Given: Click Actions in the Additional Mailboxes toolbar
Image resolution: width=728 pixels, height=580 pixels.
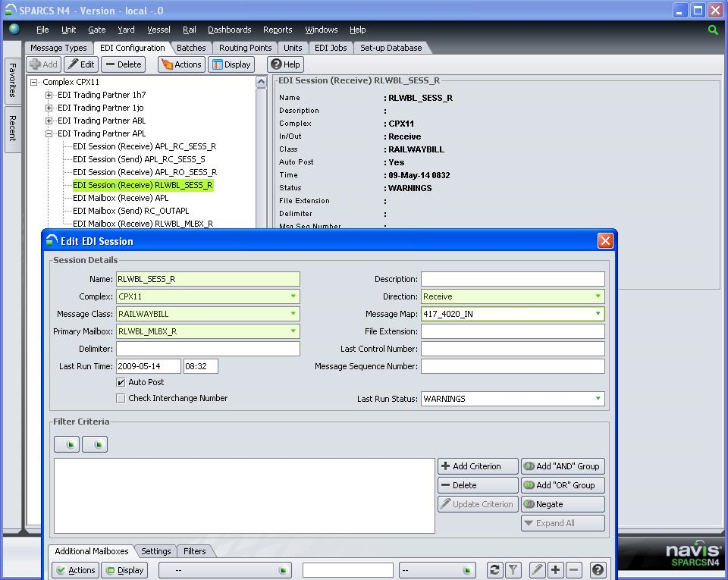Looking at the screenshot, I should 75,570.
